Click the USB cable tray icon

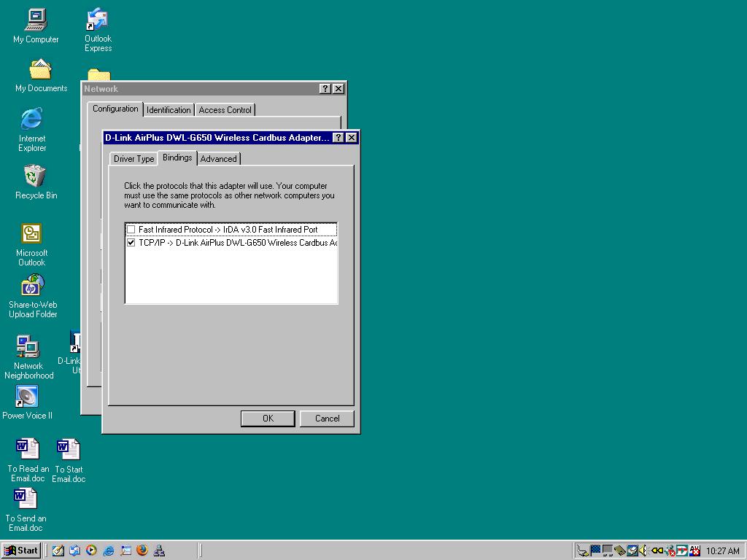click(582, 551)
